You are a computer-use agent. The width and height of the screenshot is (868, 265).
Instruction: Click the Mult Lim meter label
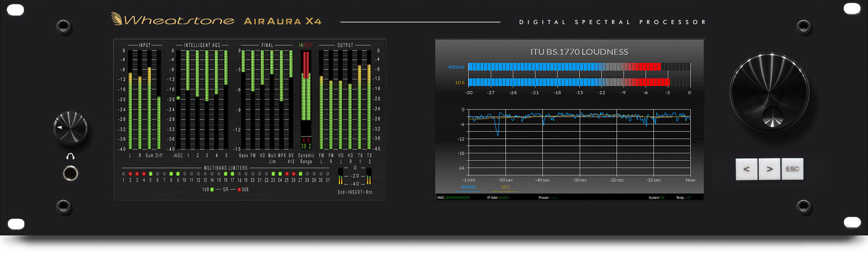click(272, 159)
